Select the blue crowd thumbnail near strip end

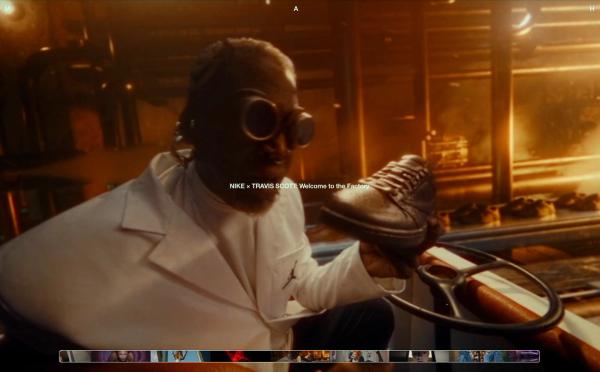point(478,356)
